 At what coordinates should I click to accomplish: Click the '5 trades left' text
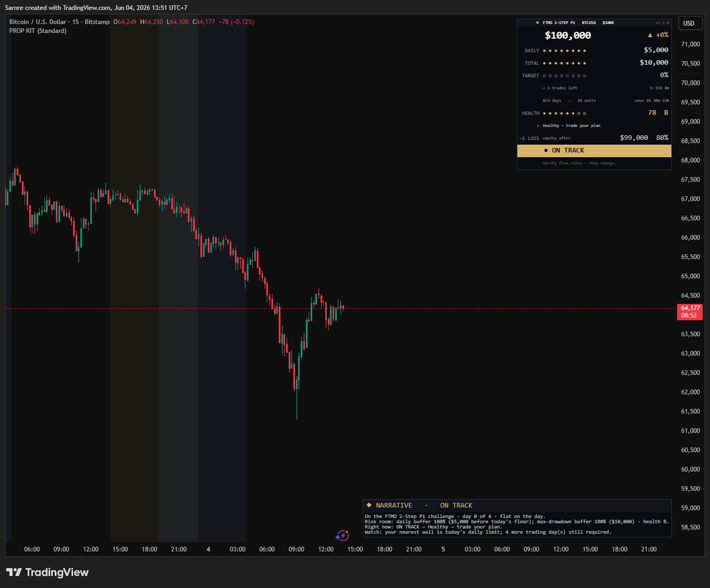(560, 88)
